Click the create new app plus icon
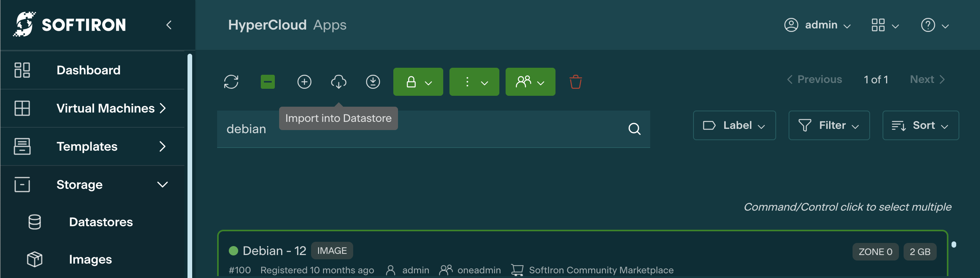Screen dimensions: 980x278 pyautogui.click(x=304, y=82)
